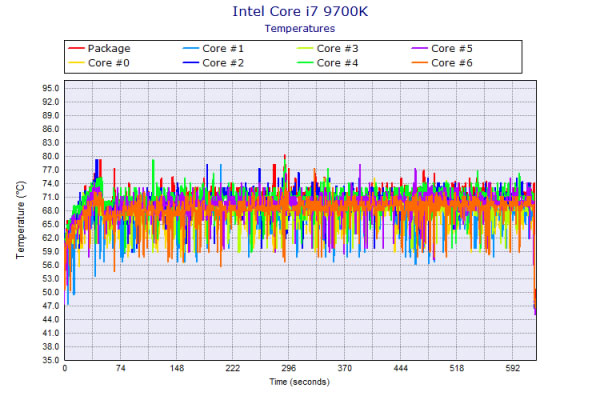Viewport: 600px width, 400px height.
Task: Click the yellow Core #0 color line
Action: click(76, 62)
